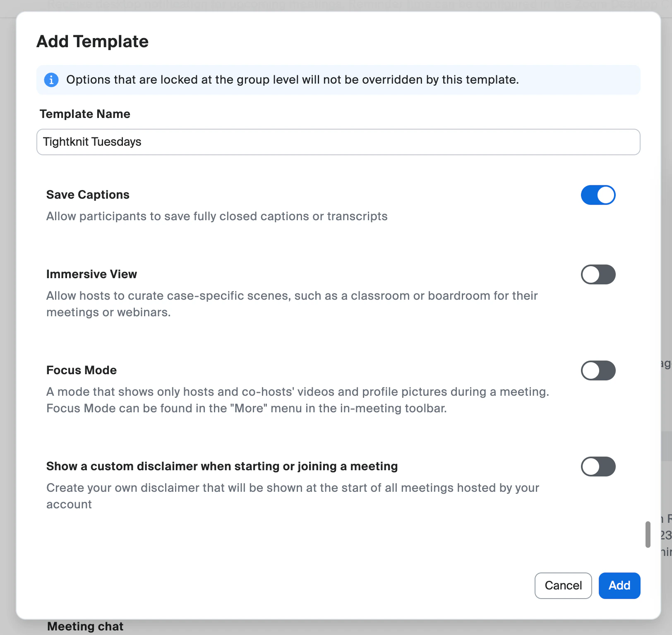Click Cancel to dismiss the dialog
The width and height of the screenshot is (672, 635).
tap(563, 586)
